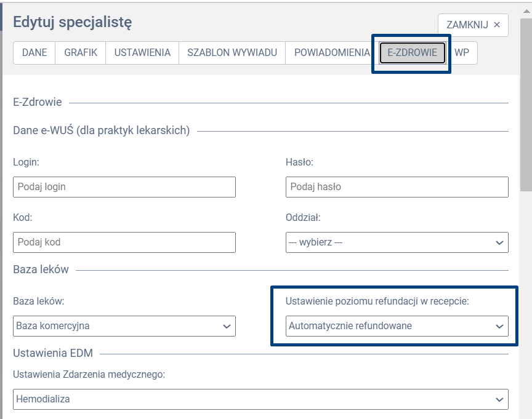This screenshot has height=419, width=532.
Task: Open the 'Baza komercyjna' drug database dropdown
Action: (124, 326)
